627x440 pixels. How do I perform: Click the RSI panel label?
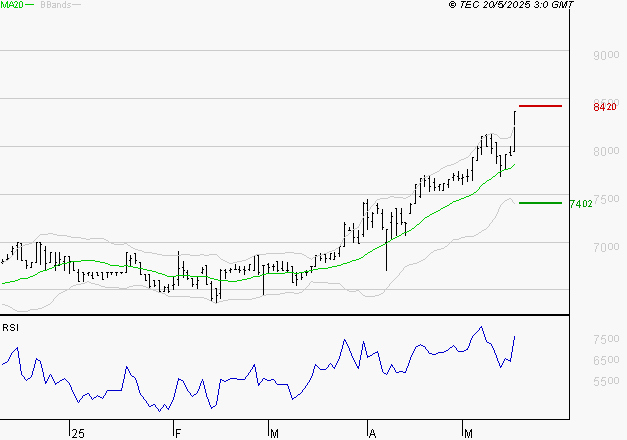(x=10, y=328)
